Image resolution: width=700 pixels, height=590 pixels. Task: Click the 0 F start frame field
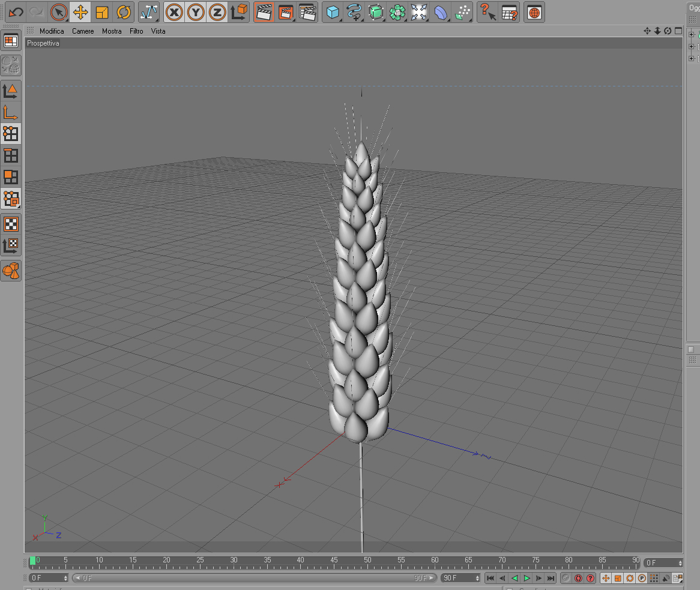coord(48,578)
